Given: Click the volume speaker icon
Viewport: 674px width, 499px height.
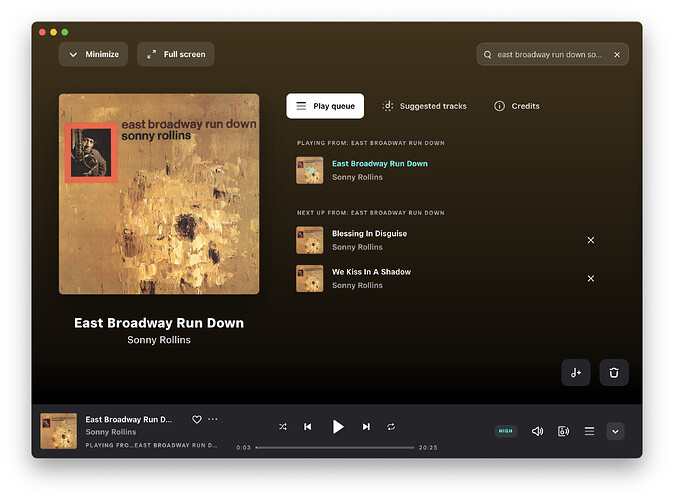Looking at the screenshot, I should click(537, 431).
